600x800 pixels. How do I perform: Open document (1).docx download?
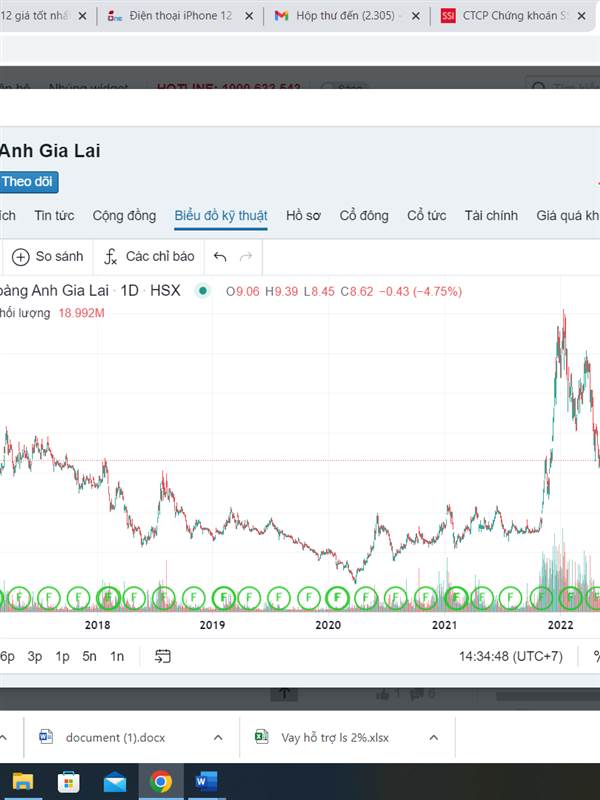[x=115, y=738]
